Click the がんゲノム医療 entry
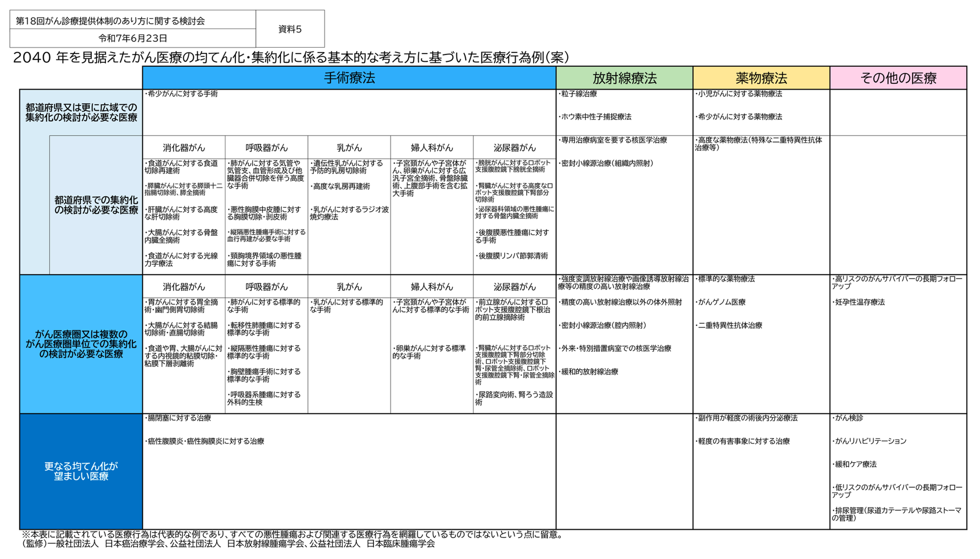 pos(721,302)
